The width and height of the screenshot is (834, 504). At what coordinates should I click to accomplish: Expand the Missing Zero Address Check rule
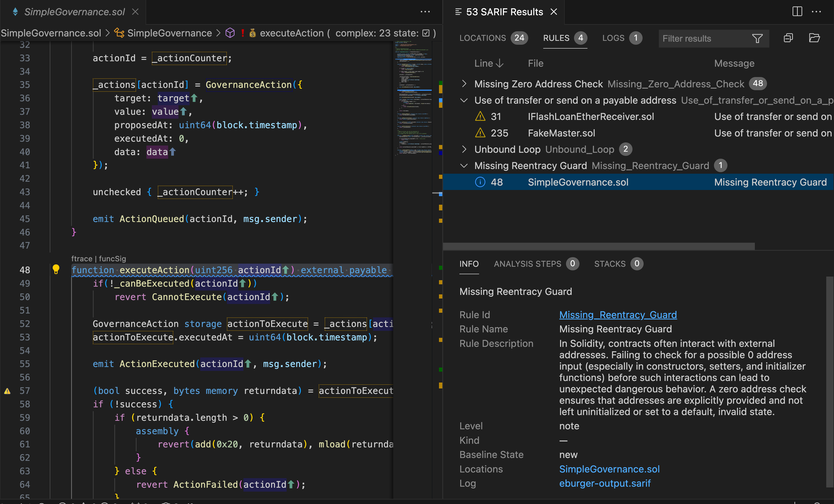click(x=464, y=83)
